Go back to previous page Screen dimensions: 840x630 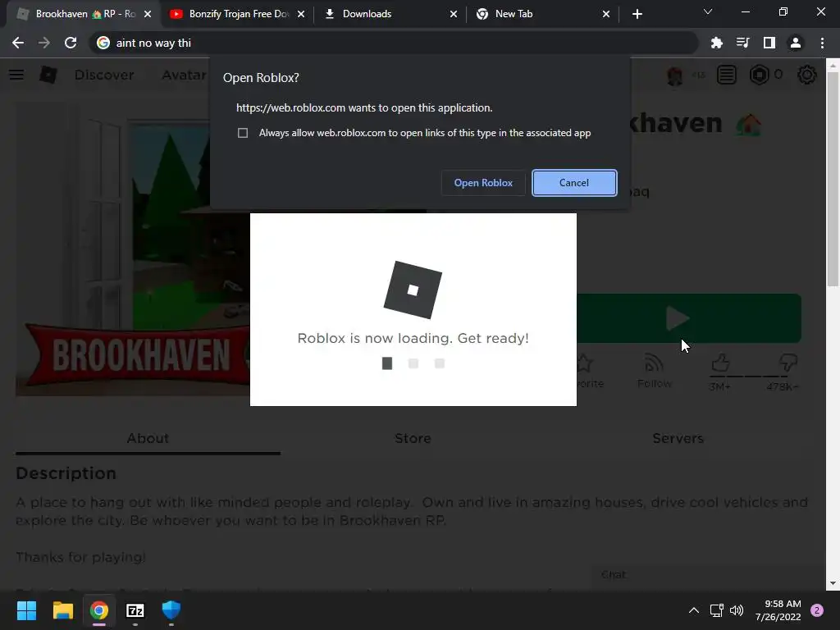[18, 43]
